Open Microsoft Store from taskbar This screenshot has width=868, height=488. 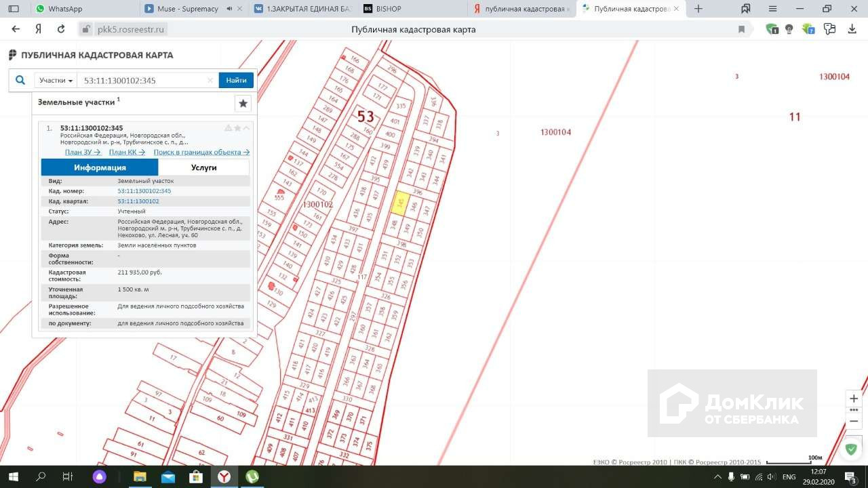tap(196, 476)
